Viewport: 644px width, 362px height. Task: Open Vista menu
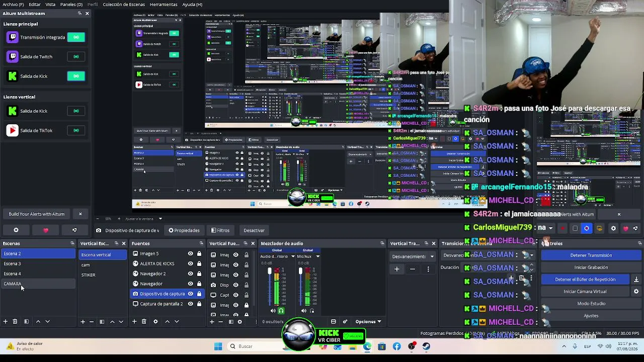click(50, 5)
